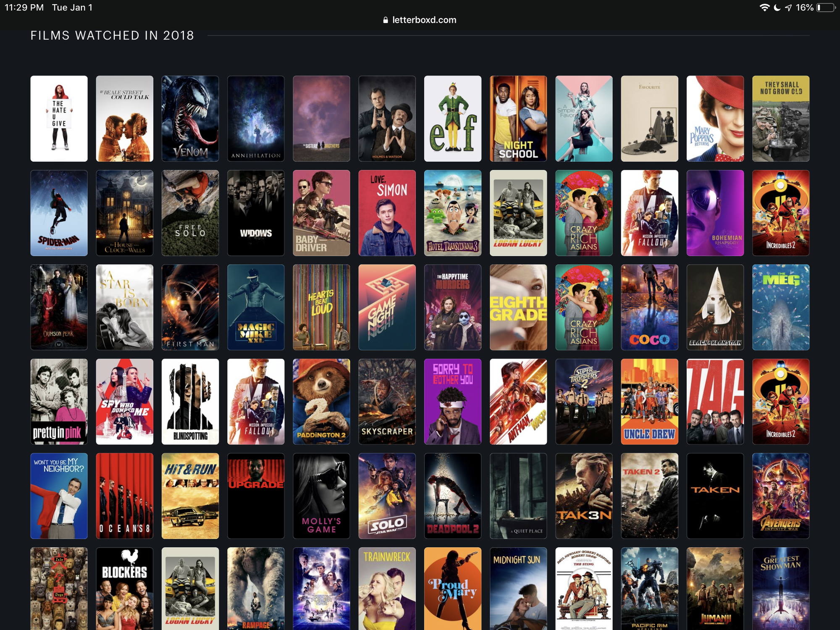The image size is (840, 630).
Task: Select They Shall Not Grow Old poster
Action: (780, 118)
